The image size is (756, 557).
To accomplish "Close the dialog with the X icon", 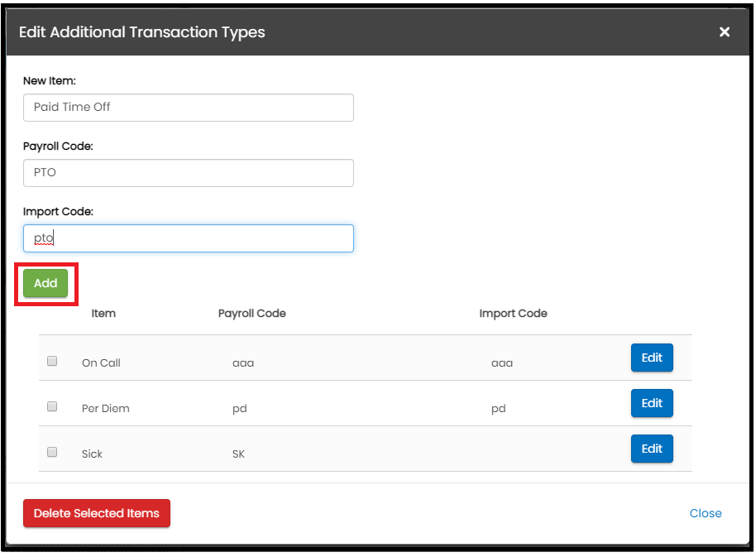I will 724,31.
